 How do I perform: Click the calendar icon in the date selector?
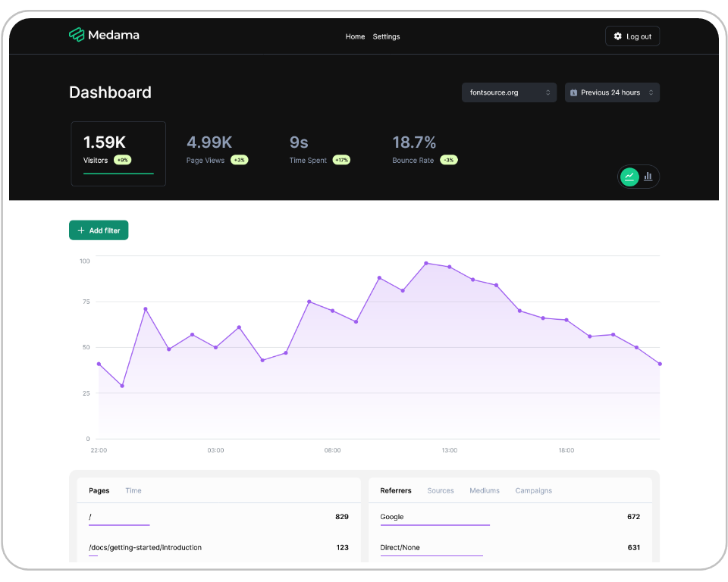coord(575,92)
